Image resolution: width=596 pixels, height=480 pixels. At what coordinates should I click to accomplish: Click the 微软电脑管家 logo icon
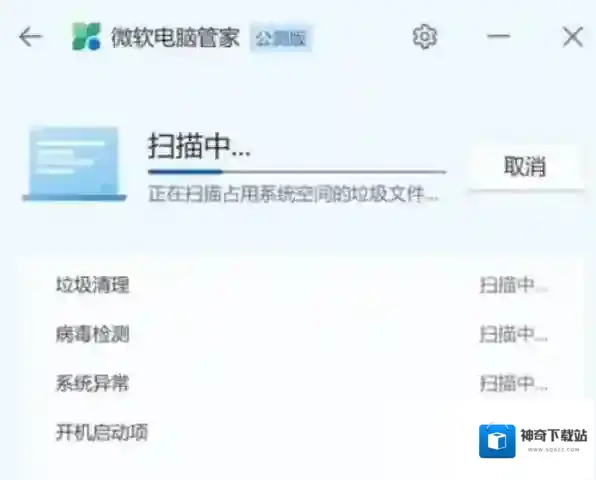(87, 37)
